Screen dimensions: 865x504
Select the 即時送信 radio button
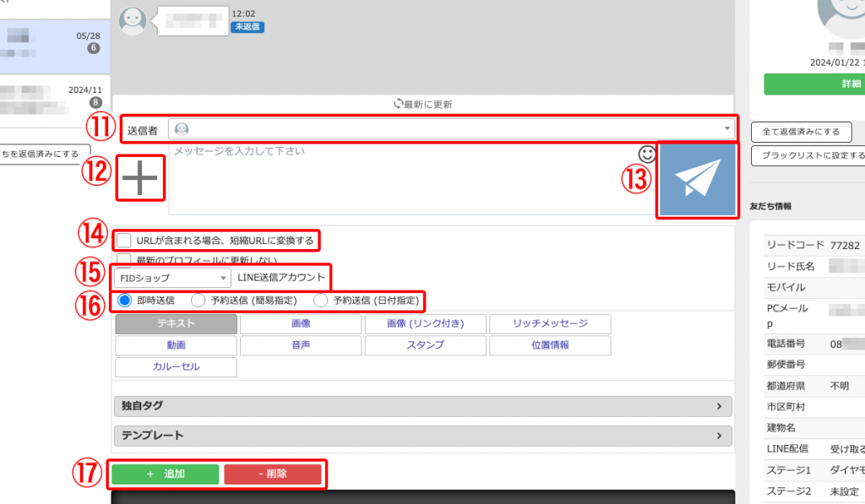[123, 300]
